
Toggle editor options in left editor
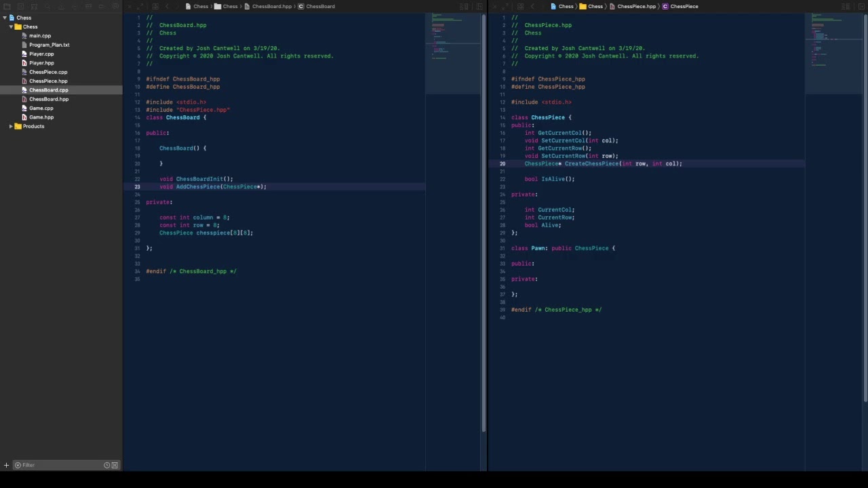click(x=465, y=6)
